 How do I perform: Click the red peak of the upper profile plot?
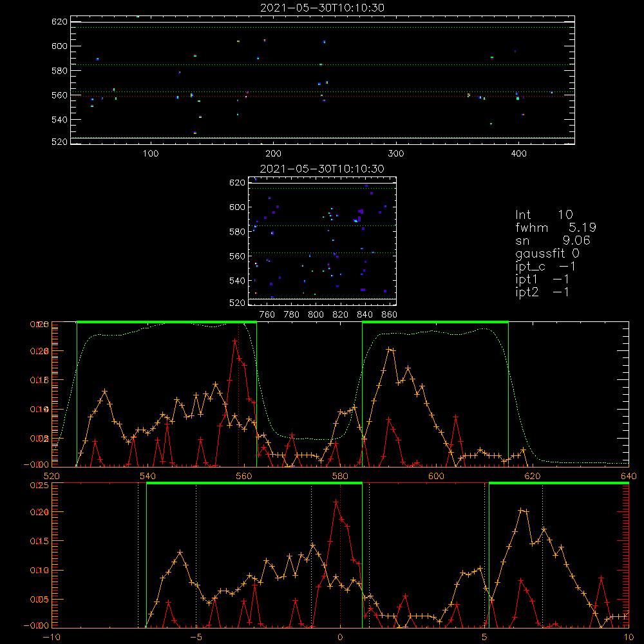[x=234, y=341]
